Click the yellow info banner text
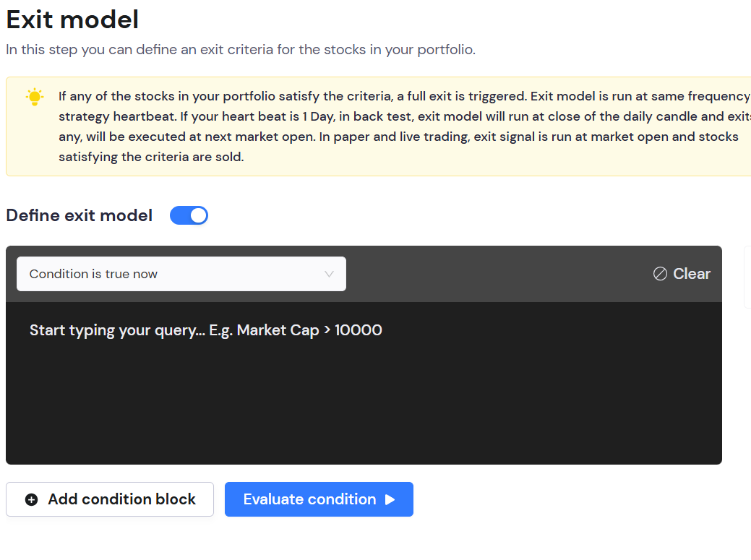The image size is (751, 560). pos(398,126)
